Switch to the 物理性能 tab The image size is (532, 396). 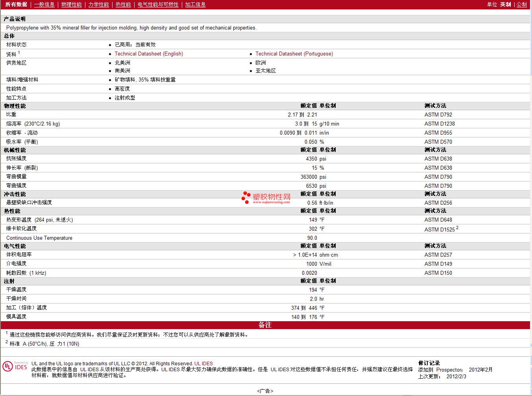pos(72,4)
